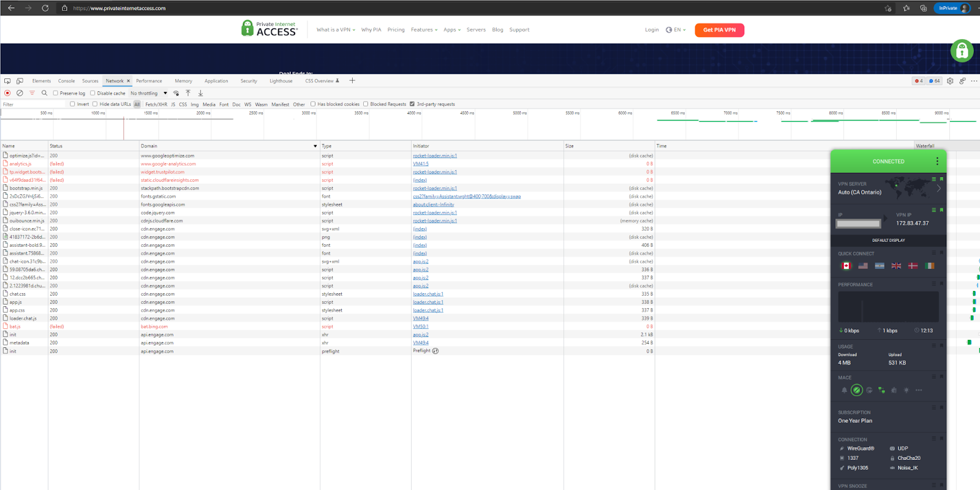Open DevTools settings gear
Viewport: 980px width, 490px height.
click(x=950, y=81)
